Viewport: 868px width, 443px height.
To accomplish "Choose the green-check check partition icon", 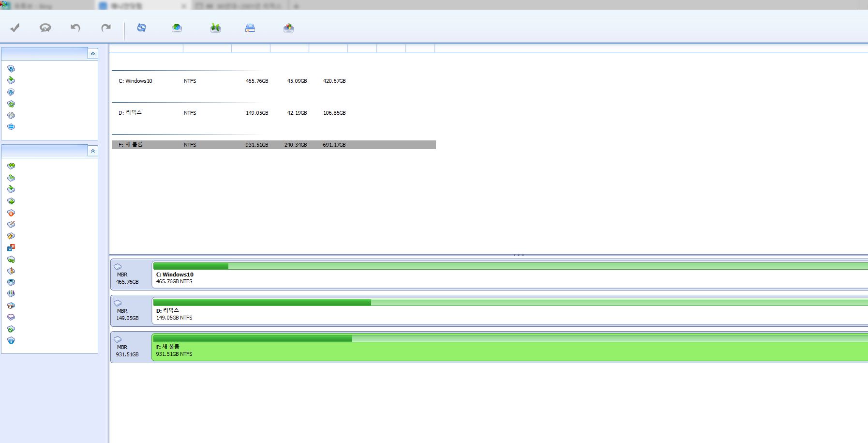I will 11,329.
